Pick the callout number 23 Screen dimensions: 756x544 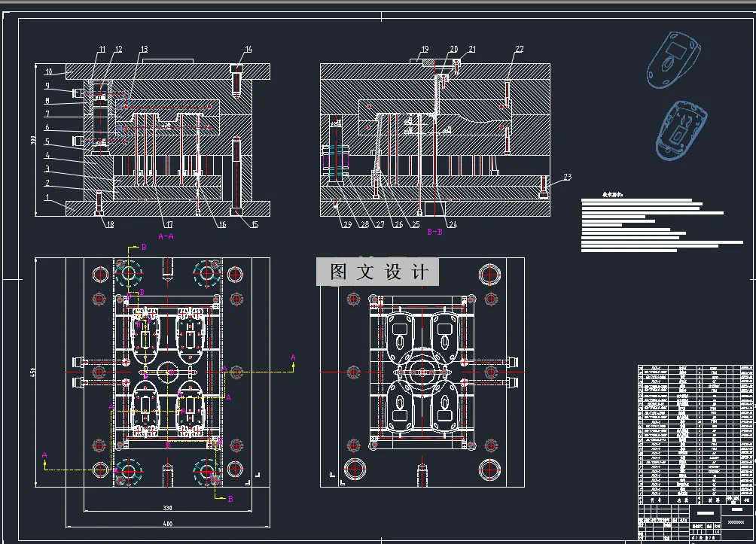pos(568,178)
